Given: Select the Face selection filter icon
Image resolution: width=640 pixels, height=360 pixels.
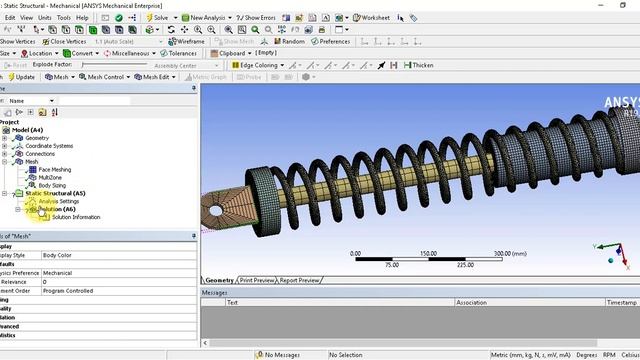Looking at the screenshot, I should 79,29.
